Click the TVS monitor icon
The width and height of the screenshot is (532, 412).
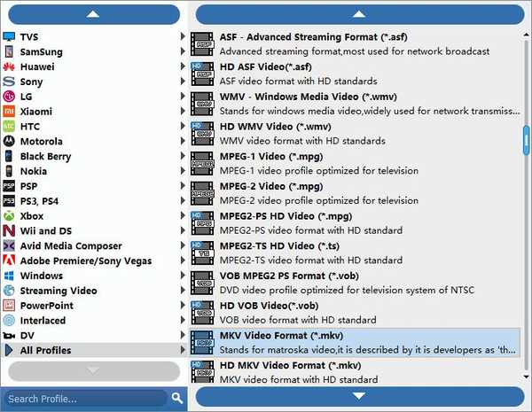click(9, 36)
